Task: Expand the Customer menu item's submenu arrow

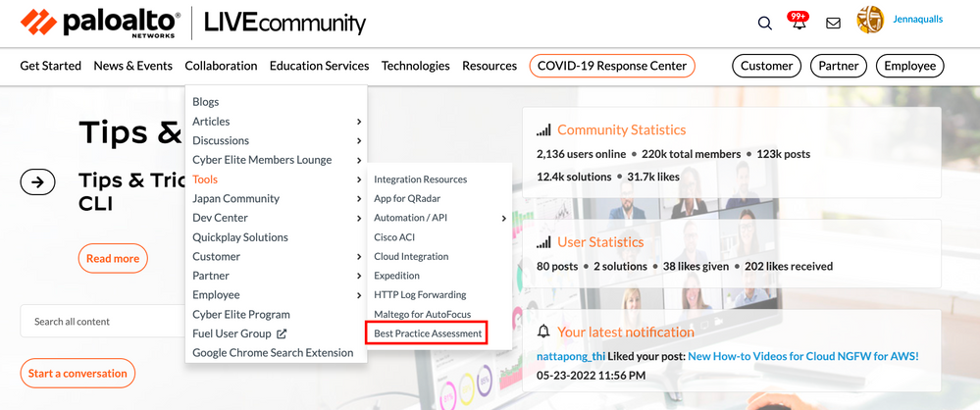Action: point(359,257)
